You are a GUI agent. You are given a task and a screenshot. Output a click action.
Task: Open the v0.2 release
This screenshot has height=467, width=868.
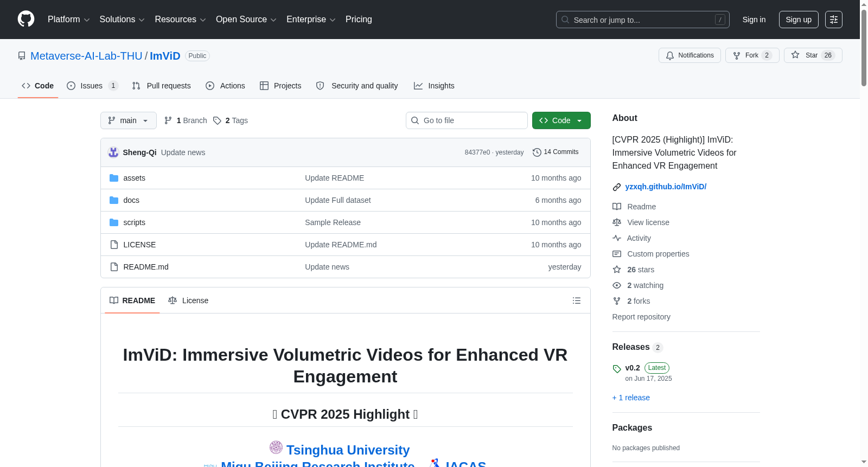click(633, 368)
